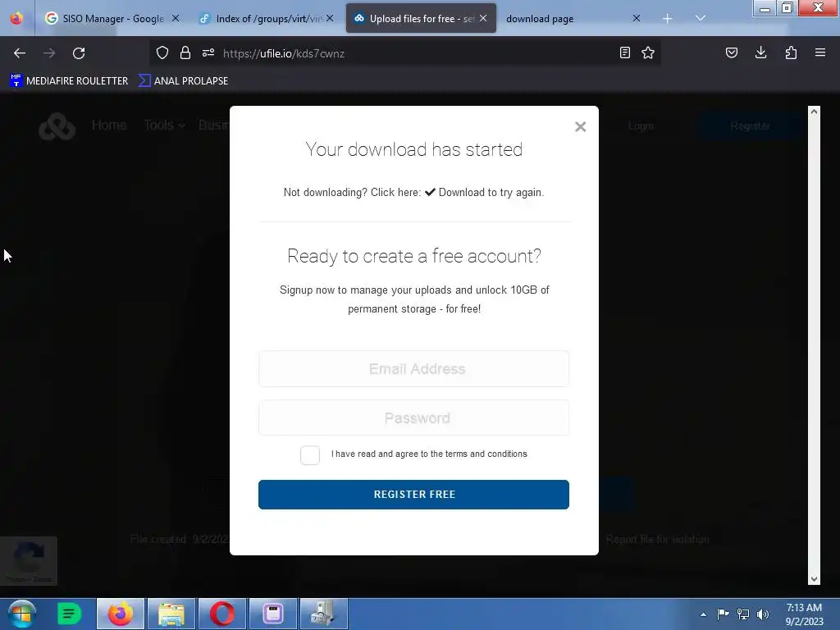The height and width of the screenshot is (630, 840).
Task: Click the page scrollbar up arrow
Action: (x=814, y=112)
